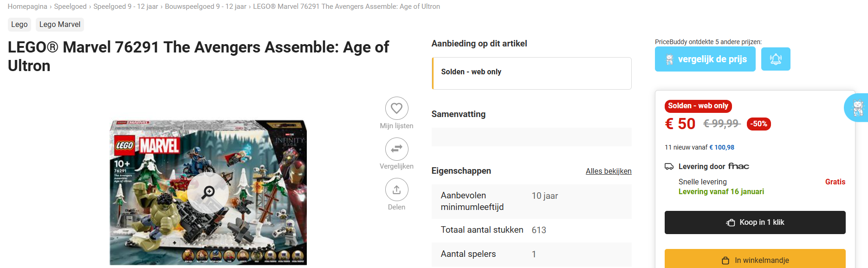Viewport: 868px width, 268px height.
Task: Open the Vergelijken comparison tool
Action: (x=396, y=149)
